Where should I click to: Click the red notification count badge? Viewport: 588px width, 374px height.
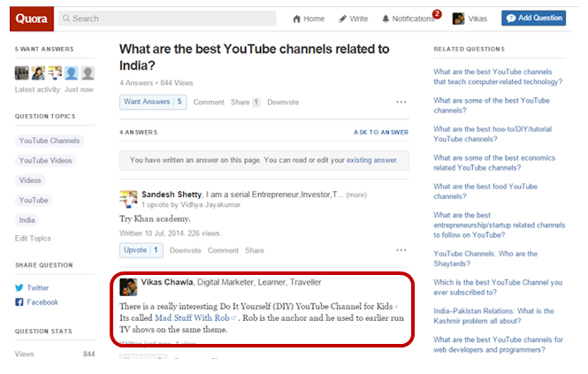[x=437, y=14]
